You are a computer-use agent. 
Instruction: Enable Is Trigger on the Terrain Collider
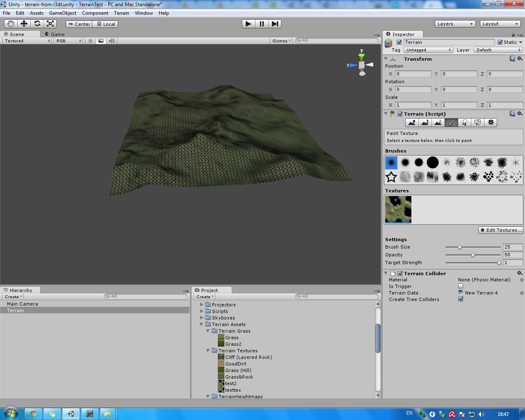(x=461, y=286)
